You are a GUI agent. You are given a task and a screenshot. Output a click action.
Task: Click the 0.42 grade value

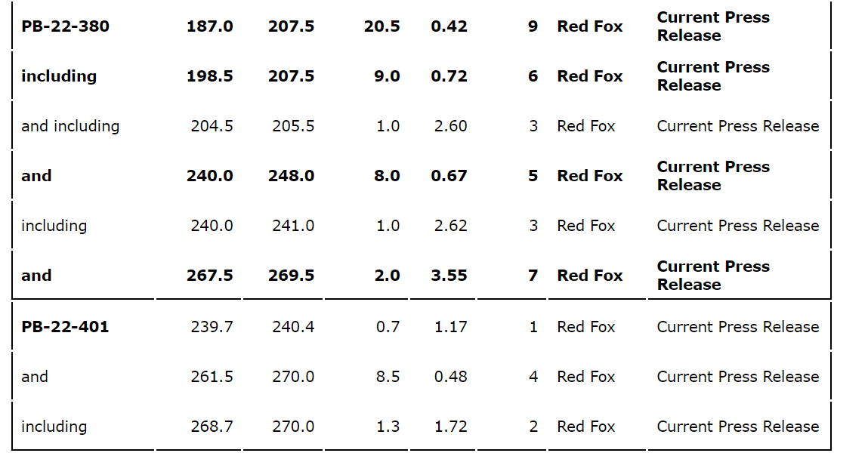[x=449, y=26]
